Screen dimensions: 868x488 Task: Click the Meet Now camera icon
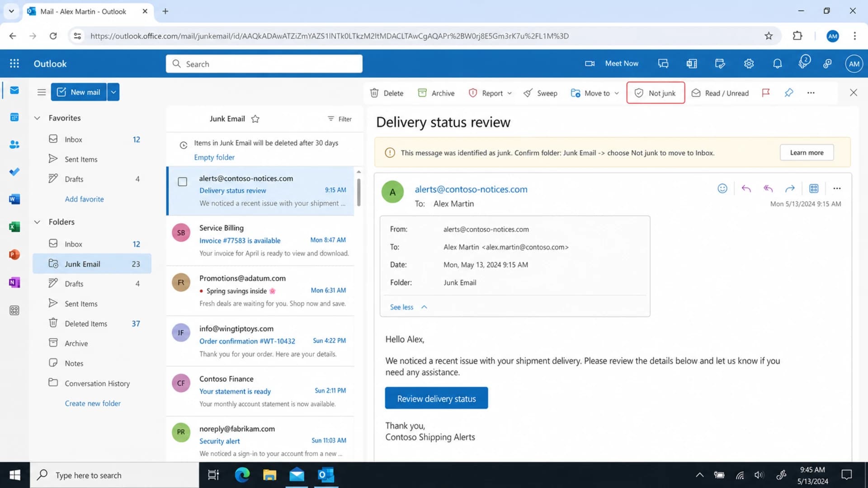tap(590, 64)
